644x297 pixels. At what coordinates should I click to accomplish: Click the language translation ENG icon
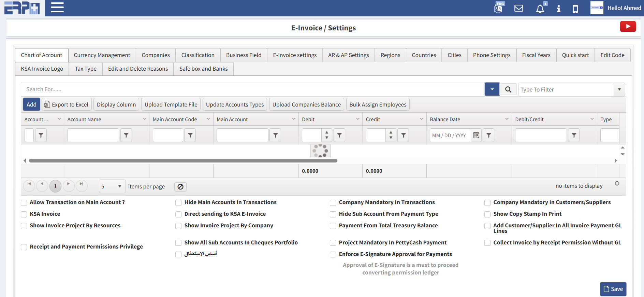tap(498, 8)
